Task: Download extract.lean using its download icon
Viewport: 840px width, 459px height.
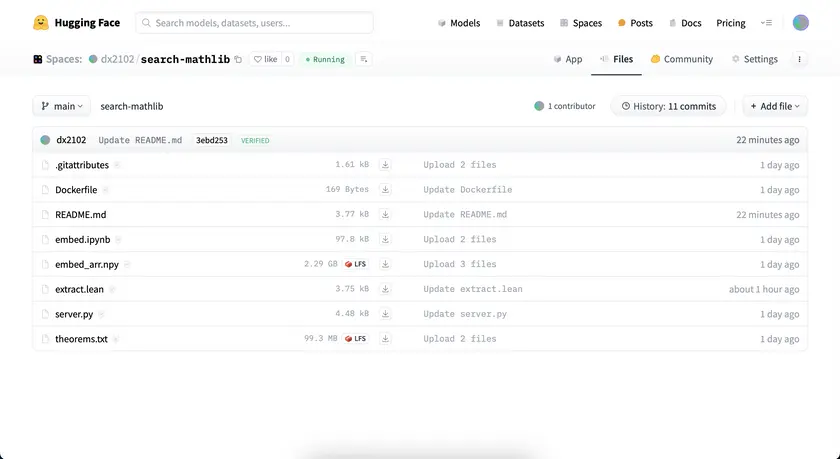Action: click(x=385, y=289)
